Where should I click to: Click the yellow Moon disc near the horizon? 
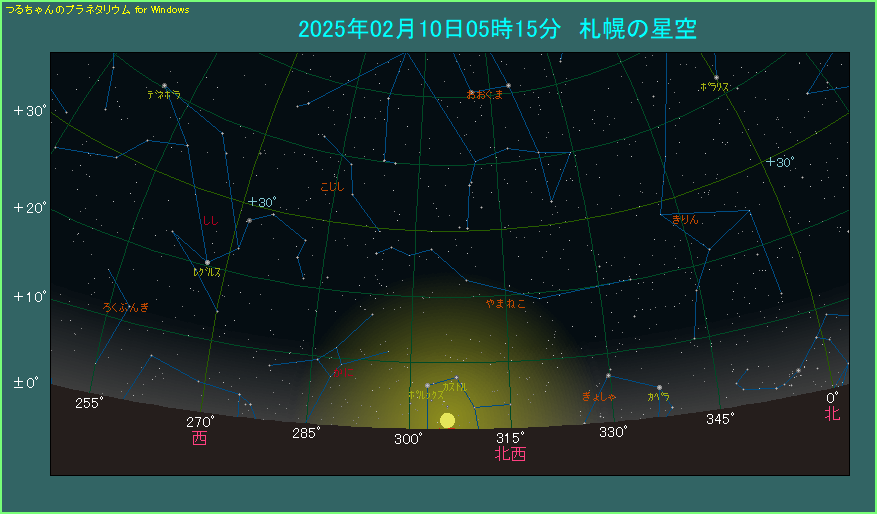click(x=447, y=420)
